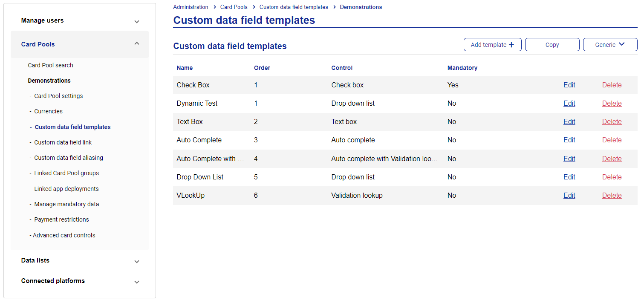Open Custom data field aliasing
Screen dimensions: 644x303
coord(69,158)
